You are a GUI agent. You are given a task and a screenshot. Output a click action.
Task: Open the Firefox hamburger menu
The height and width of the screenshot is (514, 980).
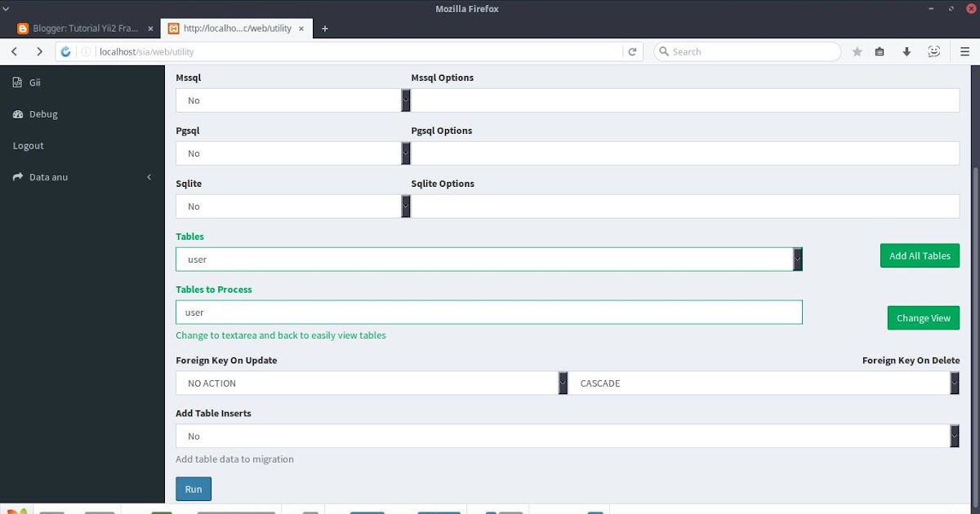964,51
